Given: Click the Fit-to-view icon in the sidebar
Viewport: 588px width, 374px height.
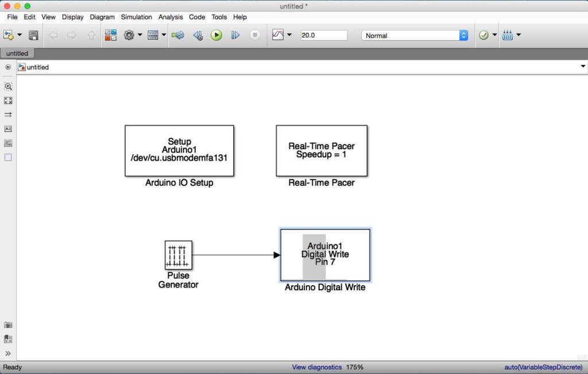Looking at the screenshot, I should (x=8, y=100).
